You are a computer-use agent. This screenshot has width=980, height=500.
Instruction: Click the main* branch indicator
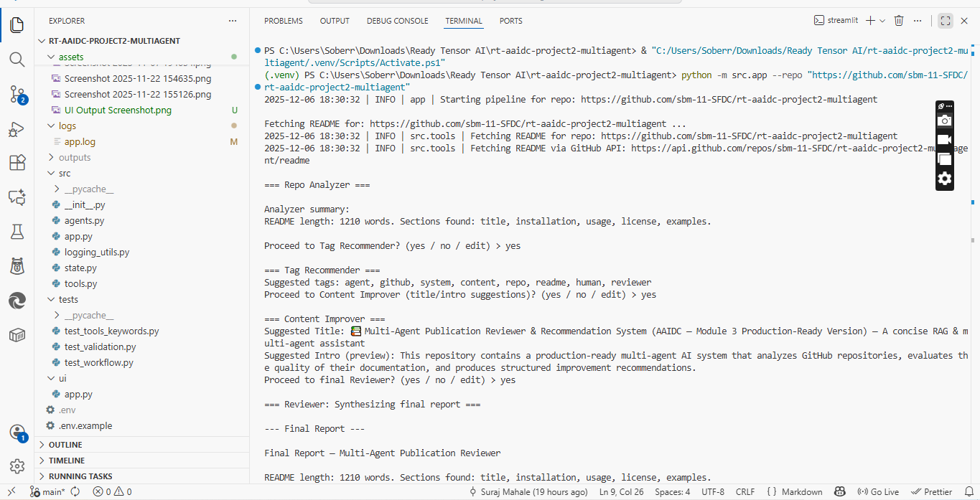click(x=47, y=492)
